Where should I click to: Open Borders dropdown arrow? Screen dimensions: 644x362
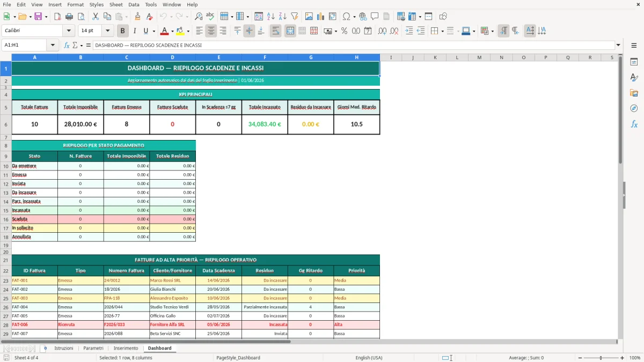(x=442, y=31)
